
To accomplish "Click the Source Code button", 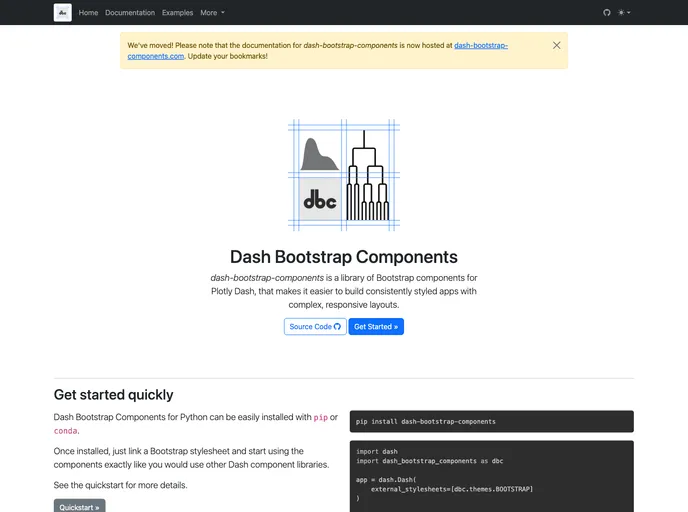I will pos(315,326).
